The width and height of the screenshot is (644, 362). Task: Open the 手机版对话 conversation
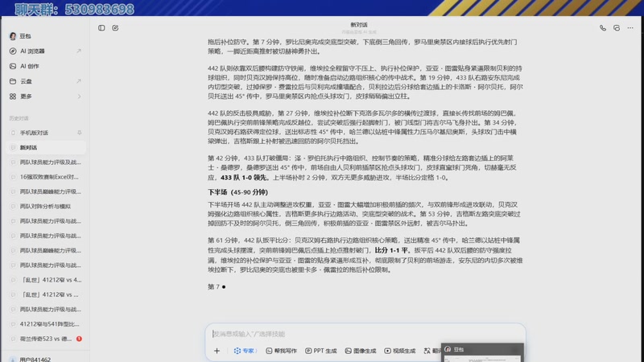pos(47,133)
